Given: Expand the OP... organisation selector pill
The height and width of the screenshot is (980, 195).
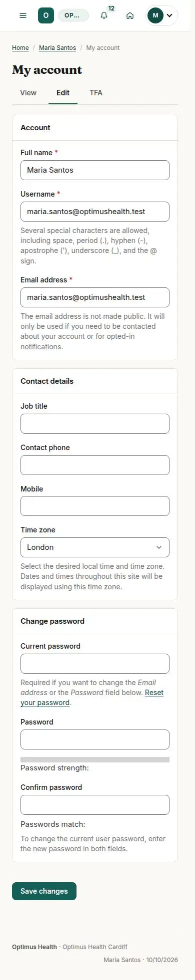Looking at the screenshot, I should pyautogui.click(x=73, y=15).
